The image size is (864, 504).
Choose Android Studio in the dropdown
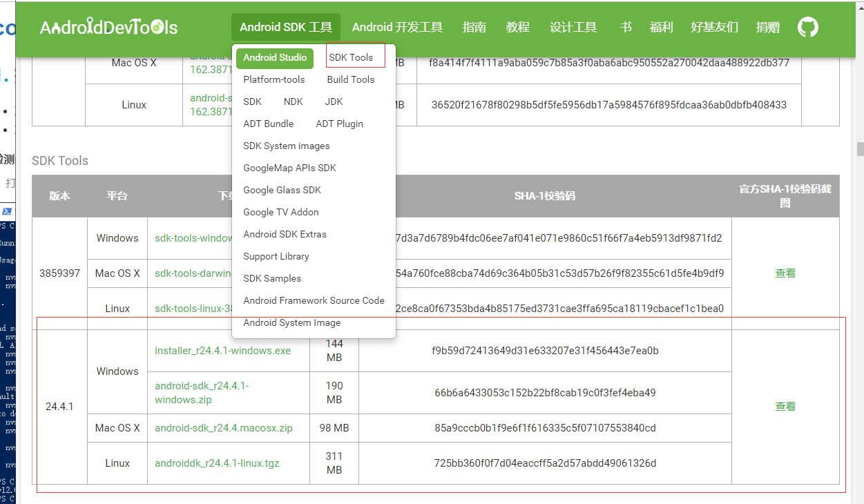275,58
